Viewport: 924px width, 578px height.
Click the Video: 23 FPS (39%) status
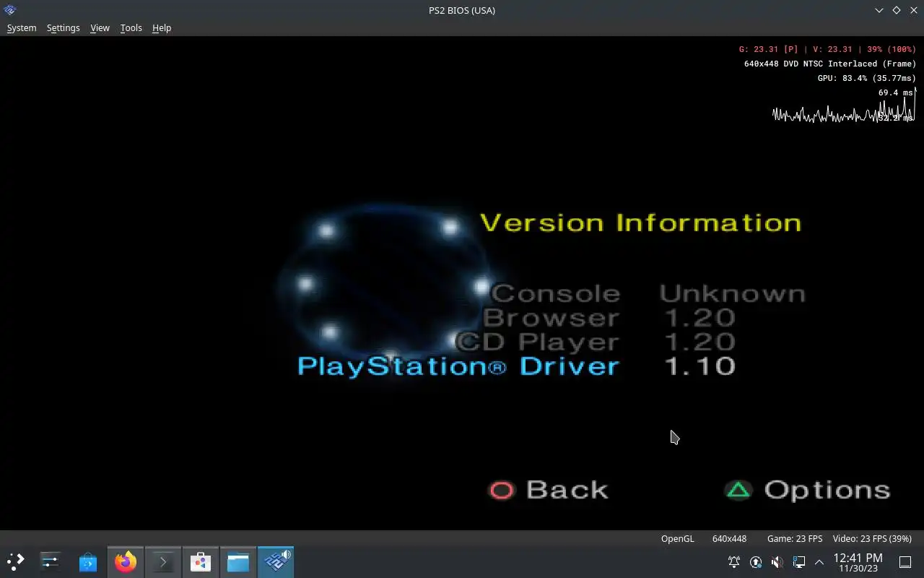tap(872, 538)
